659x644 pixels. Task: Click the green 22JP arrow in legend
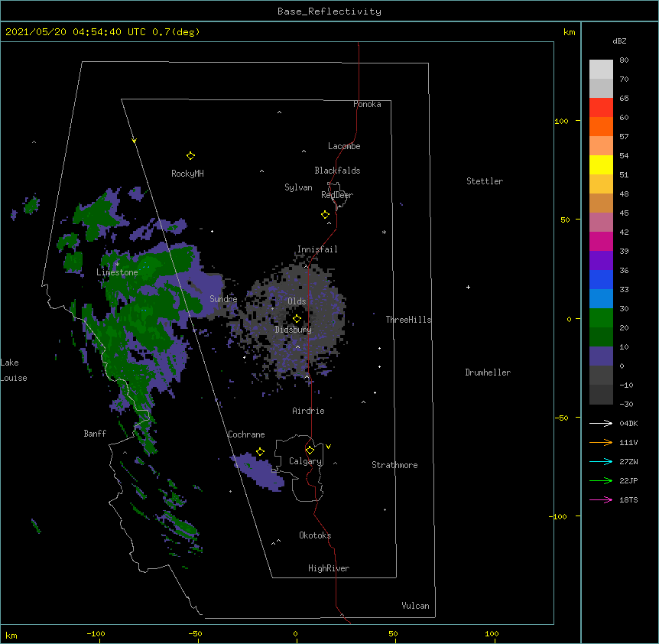[x=601, y=480]
